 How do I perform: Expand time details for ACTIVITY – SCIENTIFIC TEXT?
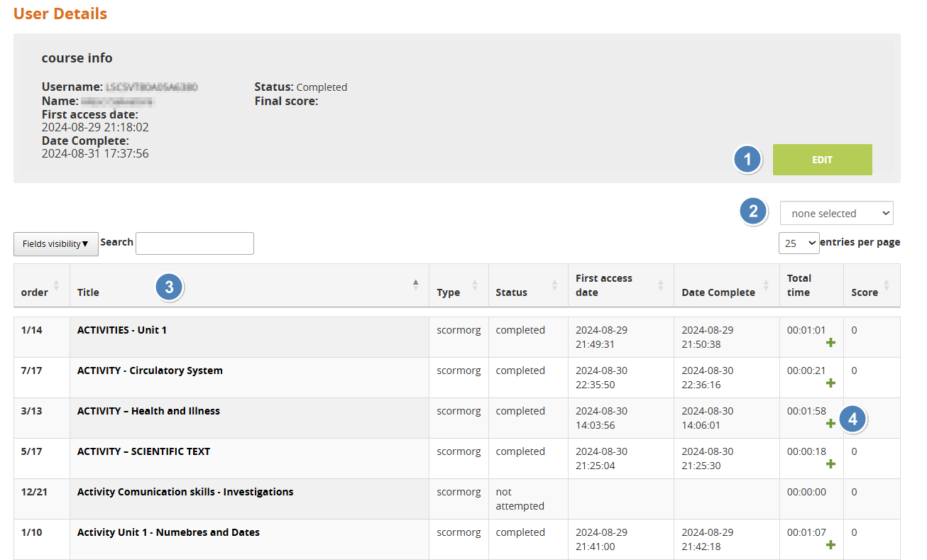pyautogui.click(x=830, y=464)
